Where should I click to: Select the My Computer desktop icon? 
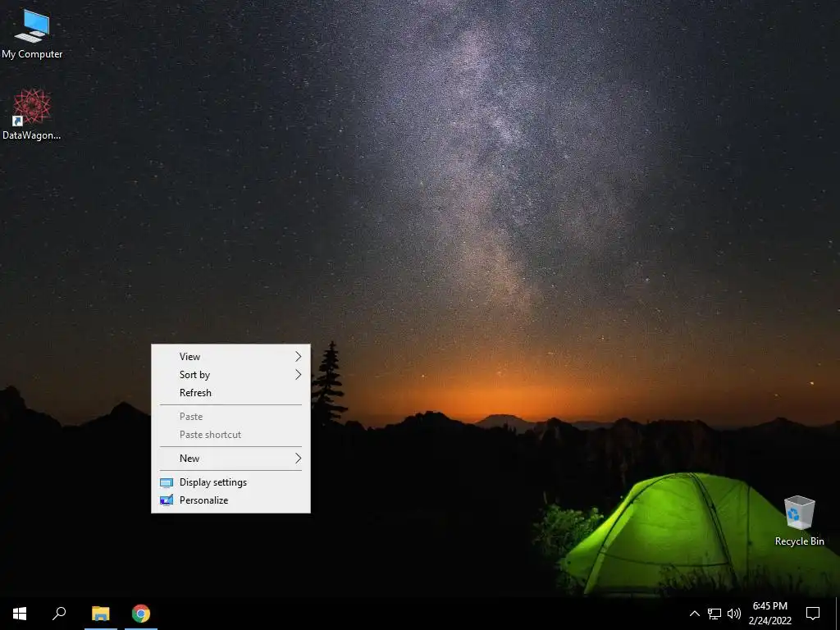32,34
